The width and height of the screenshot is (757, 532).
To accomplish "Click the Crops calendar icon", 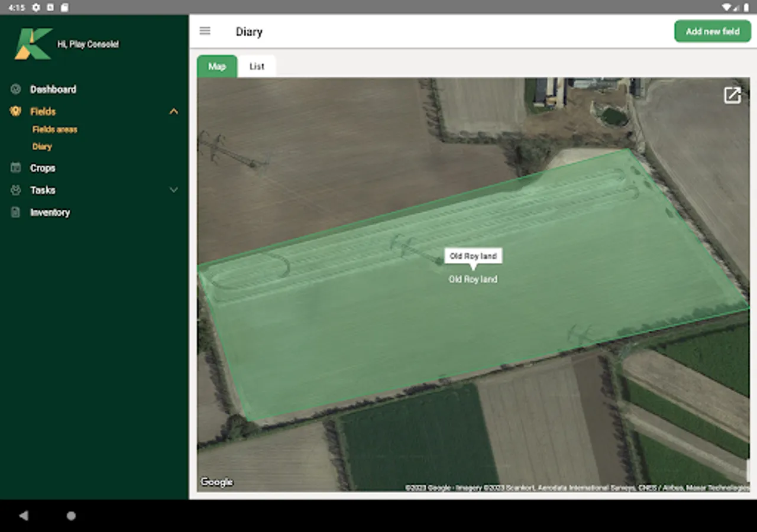I will (16, 168).
